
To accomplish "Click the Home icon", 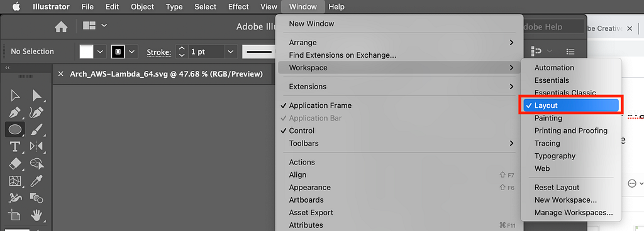I will pyautogui.click(x=61, y=27).
